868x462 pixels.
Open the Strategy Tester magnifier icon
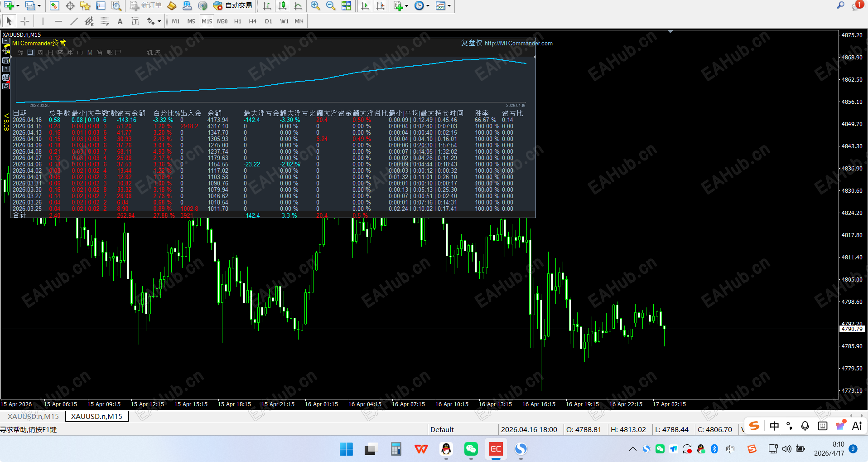coord(116,5)
